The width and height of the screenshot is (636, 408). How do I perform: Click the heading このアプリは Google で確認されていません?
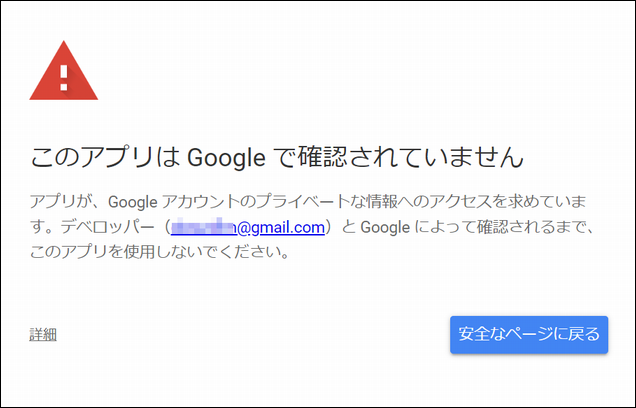point(277,157)
